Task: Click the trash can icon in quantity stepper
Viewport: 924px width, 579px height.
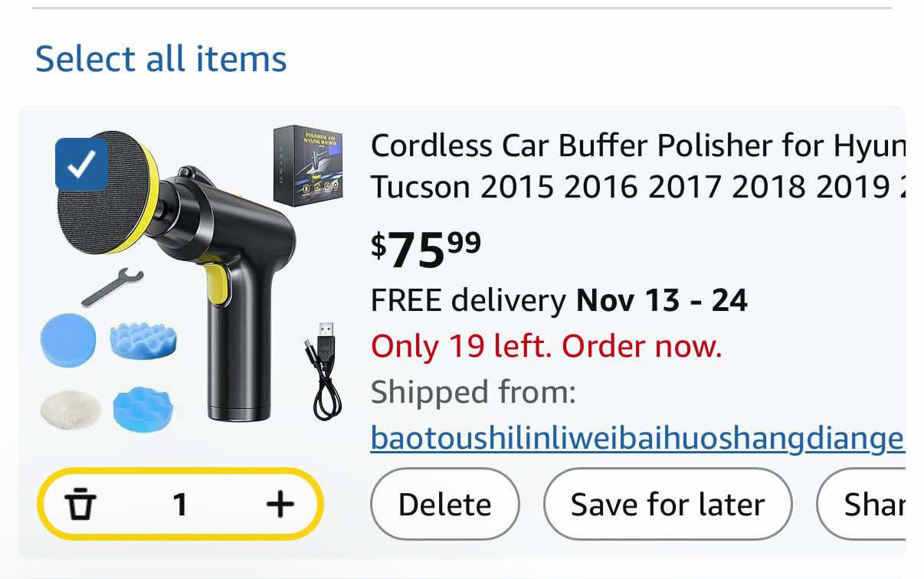Action: (x=80, y=504)
